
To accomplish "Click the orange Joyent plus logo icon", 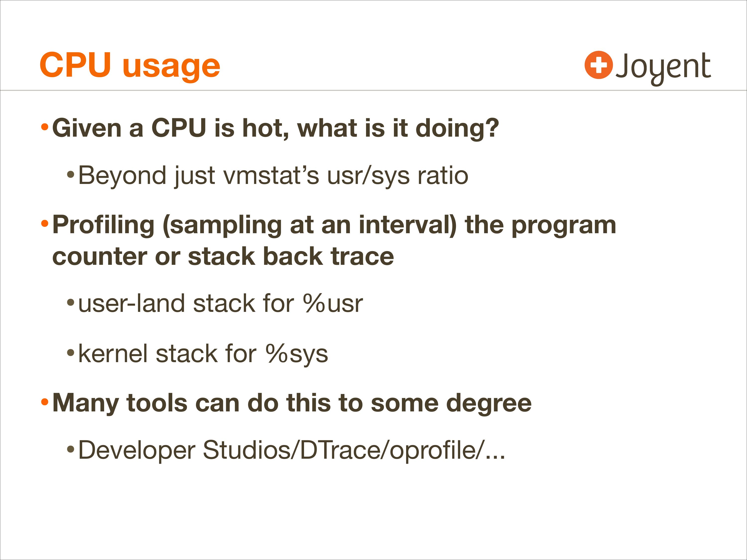I will click(x=598, y=65).
